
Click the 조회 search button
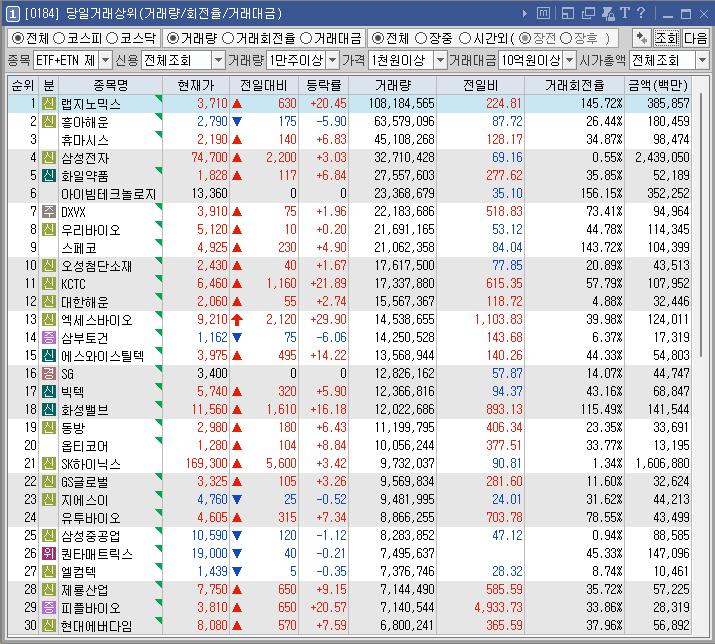click(667, 38)
